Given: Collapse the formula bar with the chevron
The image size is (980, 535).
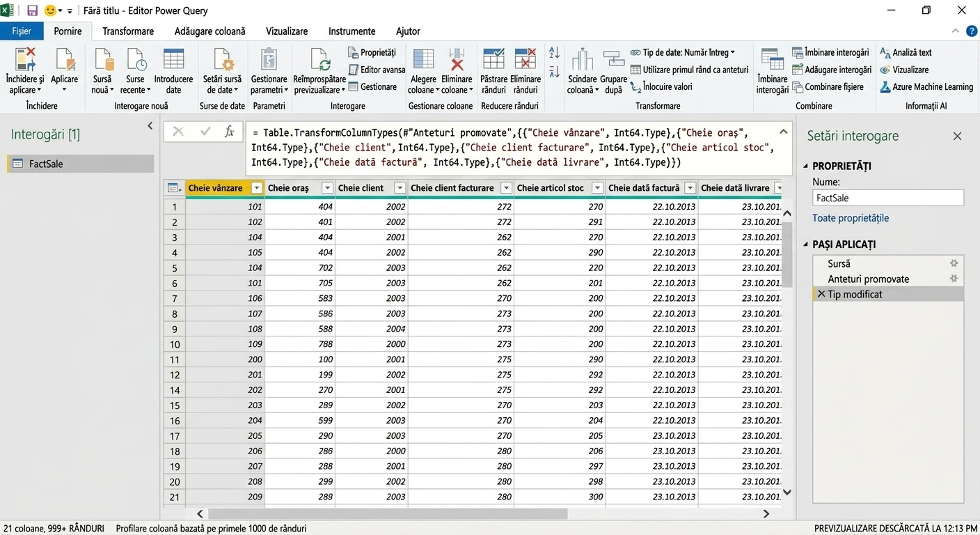Looking at the screenshot, I should click(x=784, y=132).
